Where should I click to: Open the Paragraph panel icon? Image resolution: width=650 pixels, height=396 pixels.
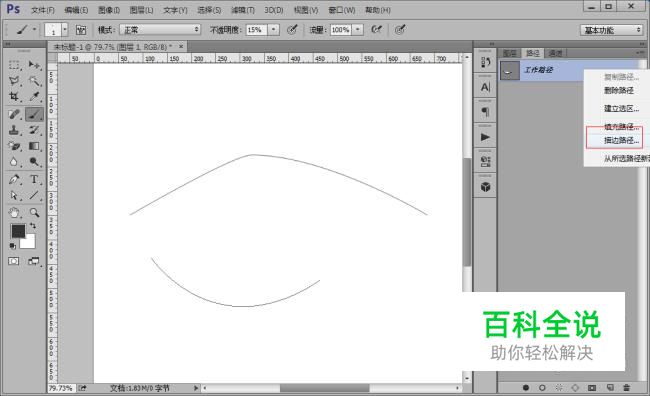click(485, 112)
